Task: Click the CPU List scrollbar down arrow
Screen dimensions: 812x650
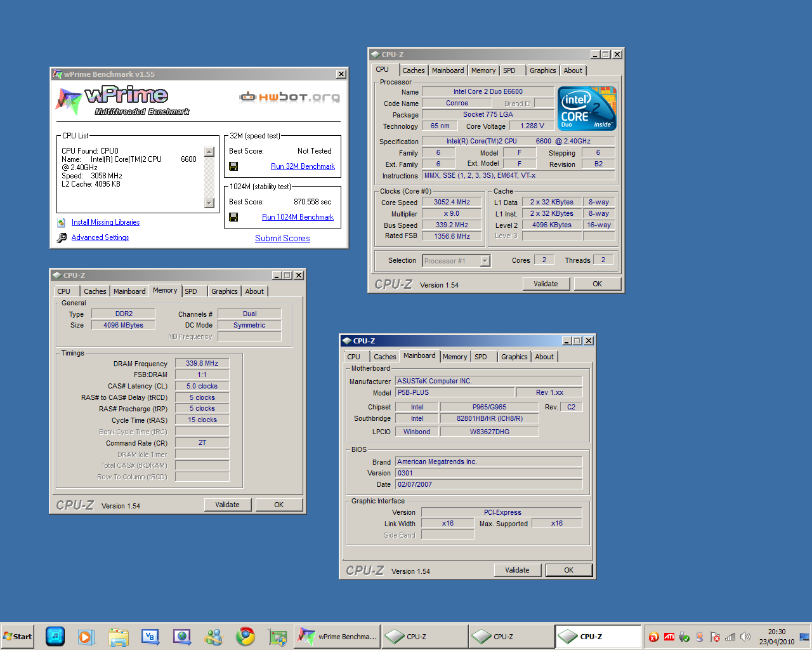Action: click(209, 203)
